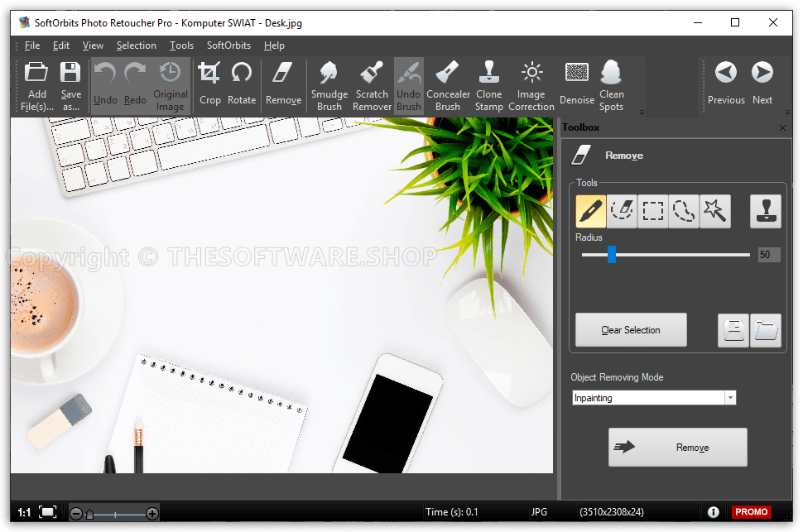Image resolution: width=803 pixels, height=532 pixels.
Task: Open the File menu
Action: 32,46
